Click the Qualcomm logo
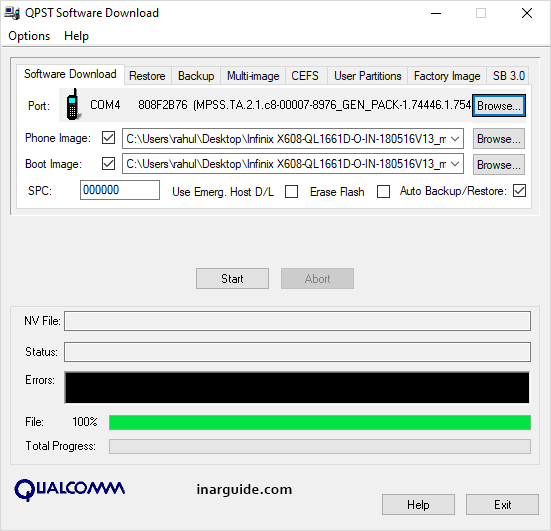The height and width of the screenshot is (531, 551). point(70,489)
